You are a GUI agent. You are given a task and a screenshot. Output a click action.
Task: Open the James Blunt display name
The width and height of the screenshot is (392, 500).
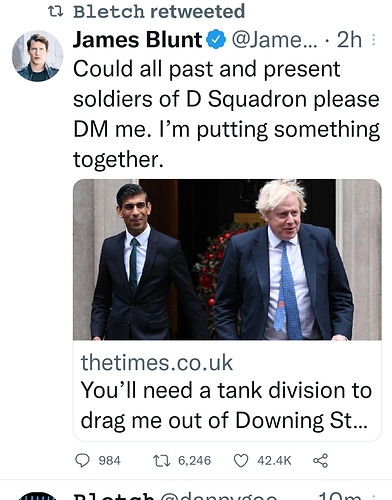point(137,40)
